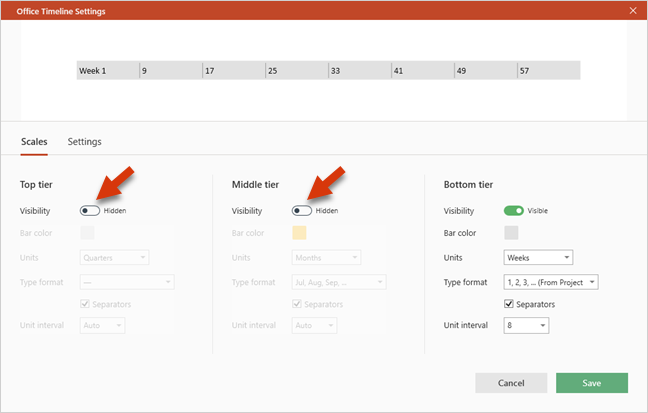Screen dimensions: 648x413
Task: Switch to the Scales tab
Action: (x=34, y=142)
